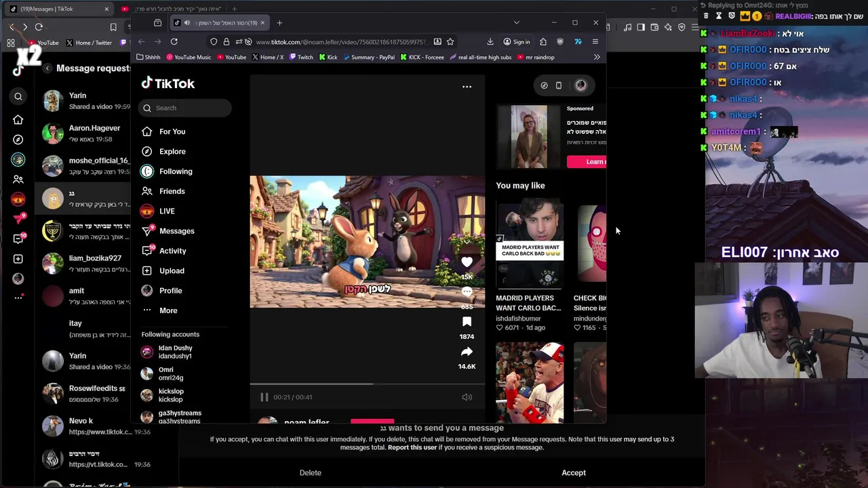Screen dimensions: 868x488
Task: Click Sign in on browser toolbar
Action: pyautogui.click(x=517, y=42)
